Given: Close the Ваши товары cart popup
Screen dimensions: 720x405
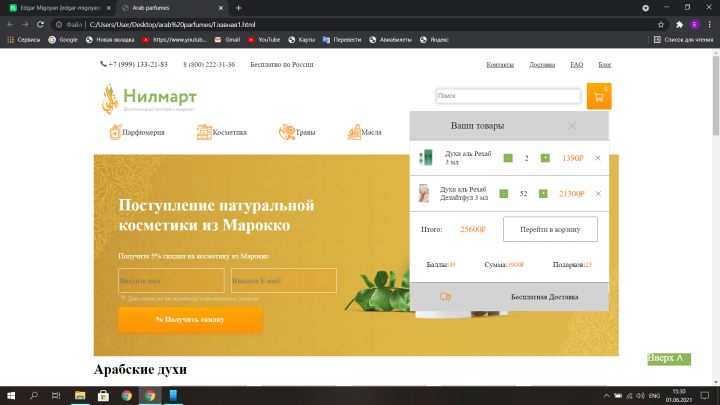Looking at the screenshot, I should point(572,126).
